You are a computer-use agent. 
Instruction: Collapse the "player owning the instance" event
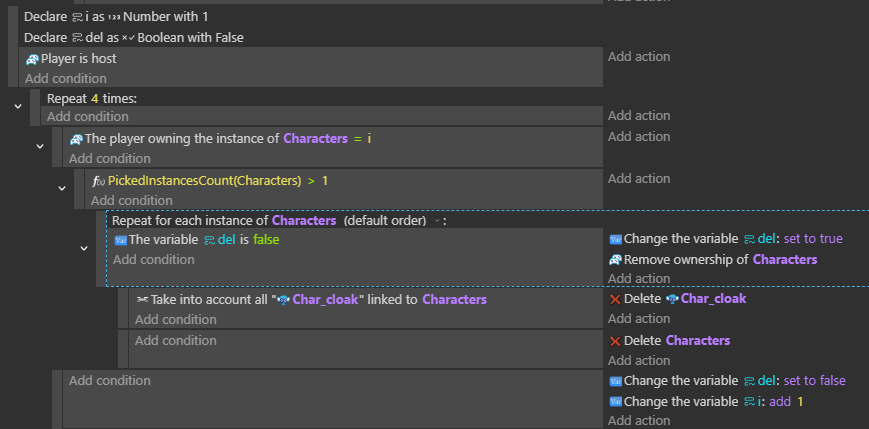click(40, 147)
